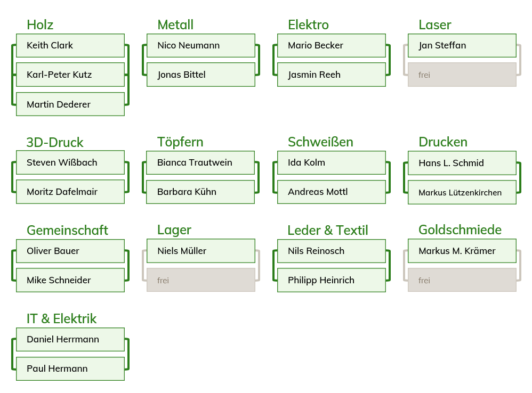This screenshot has height=393, width=532.
Task: Click the free slot under Goldschmiede
Action: (462, 280)
